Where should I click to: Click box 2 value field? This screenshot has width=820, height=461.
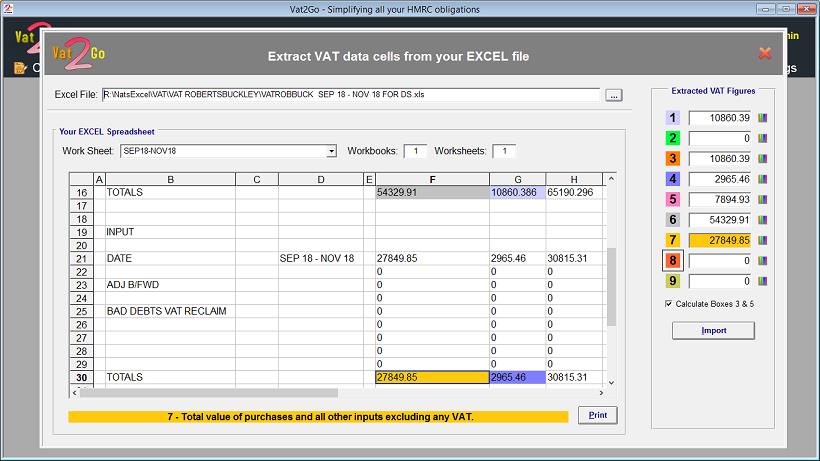tap(720, 139)
